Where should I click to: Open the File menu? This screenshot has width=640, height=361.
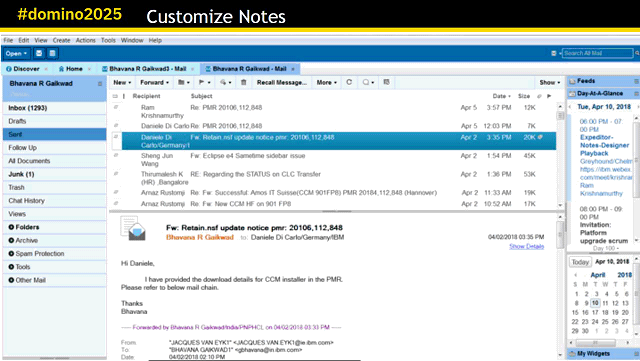pos(8,40)
